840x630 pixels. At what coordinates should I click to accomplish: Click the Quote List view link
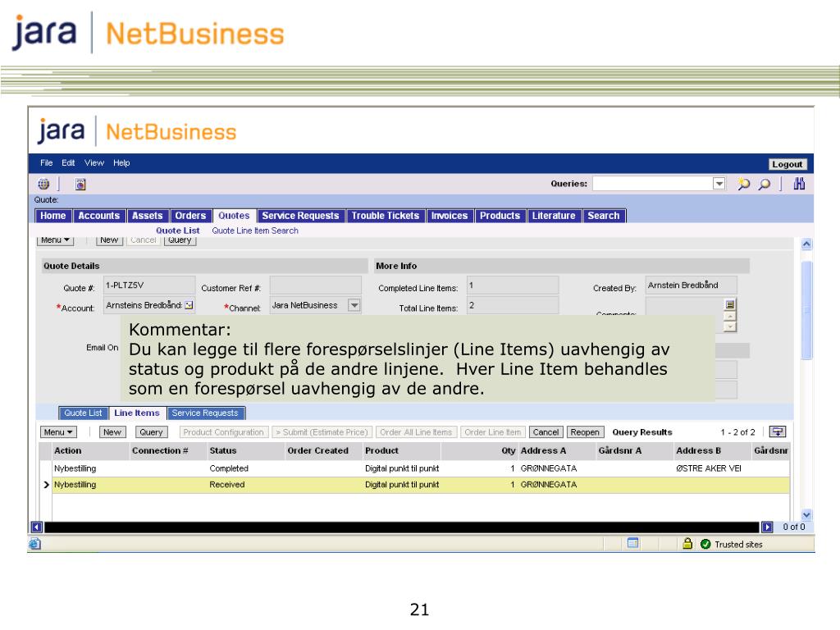click(178, 231)
